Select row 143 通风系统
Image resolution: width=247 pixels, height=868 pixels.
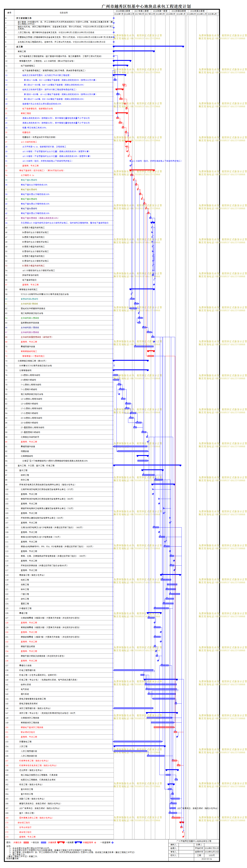[59, 694]
